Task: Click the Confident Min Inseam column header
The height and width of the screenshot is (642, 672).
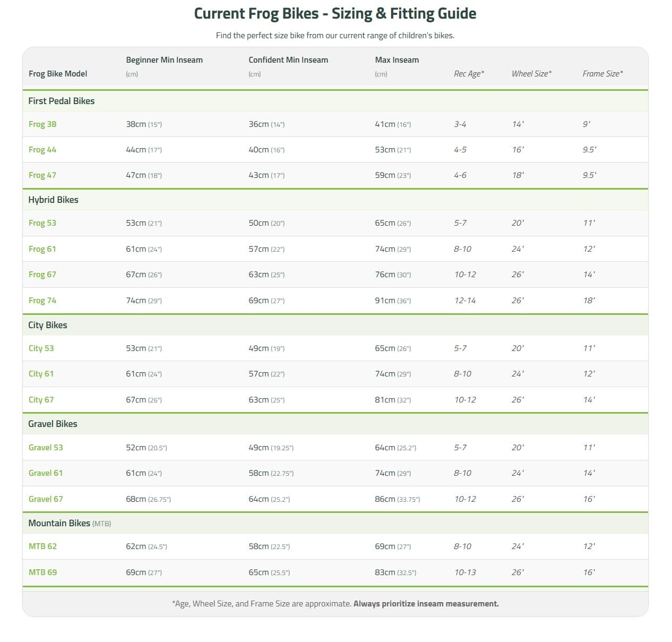Action: (x=288, y=60)
